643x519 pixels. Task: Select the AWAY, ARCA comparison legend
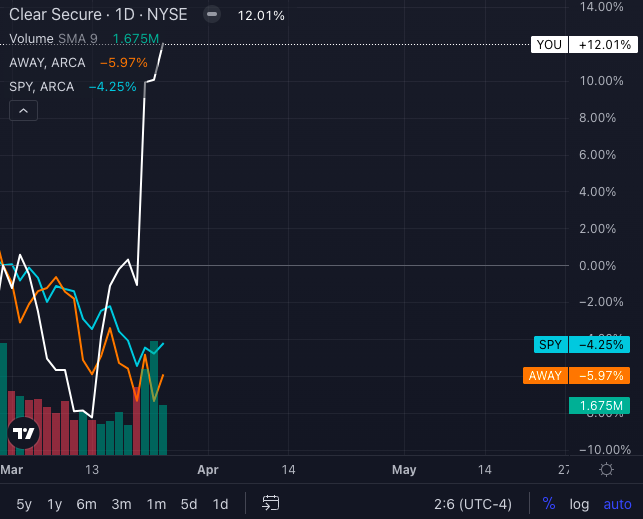click(48, 63)
